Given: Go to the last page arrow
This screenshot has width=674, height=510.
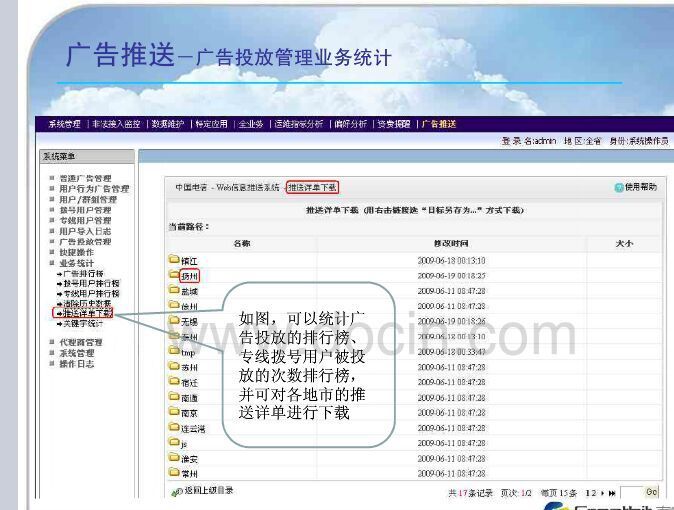Looking at the screenshot, I should [x=612, y=493].
